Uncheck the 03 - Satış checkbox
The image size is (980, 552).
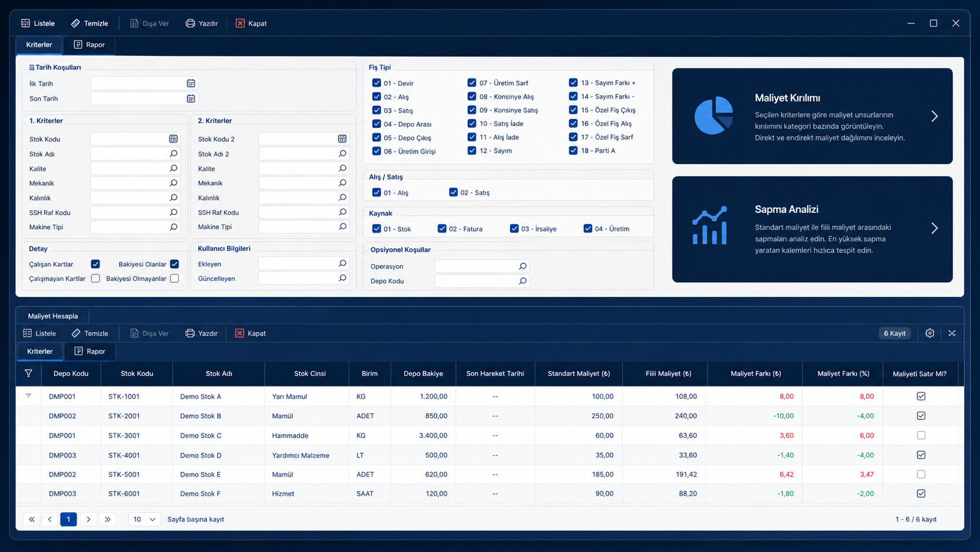point(376,110)
